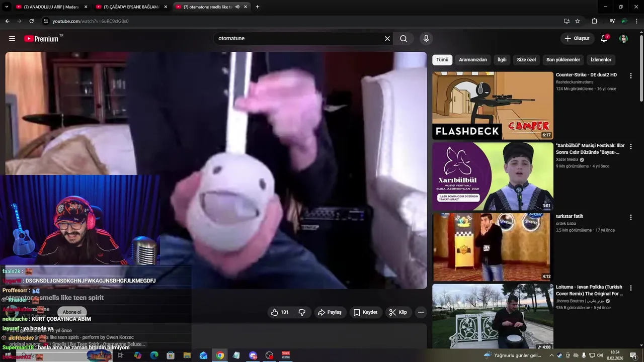The image size is (644, 362).
Task: Install app icon in the address bar
Action: (x=567, y=21)
